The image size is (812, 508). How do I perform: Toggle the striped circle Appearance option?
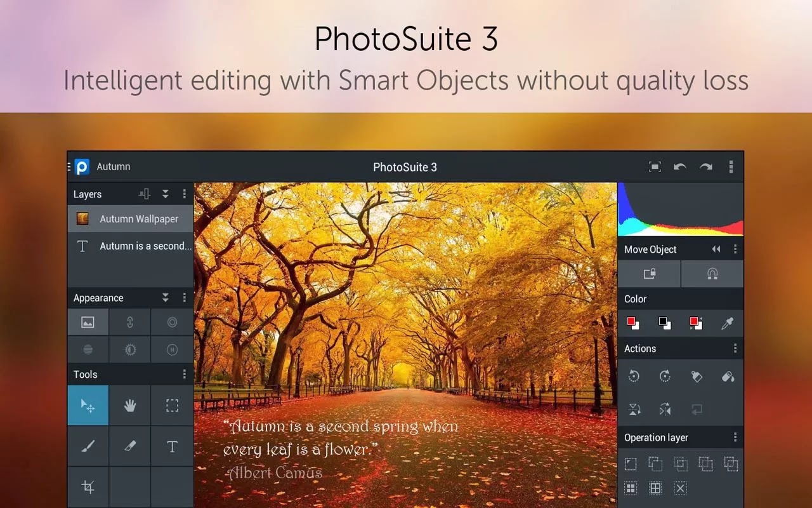[x=88, y=349]
